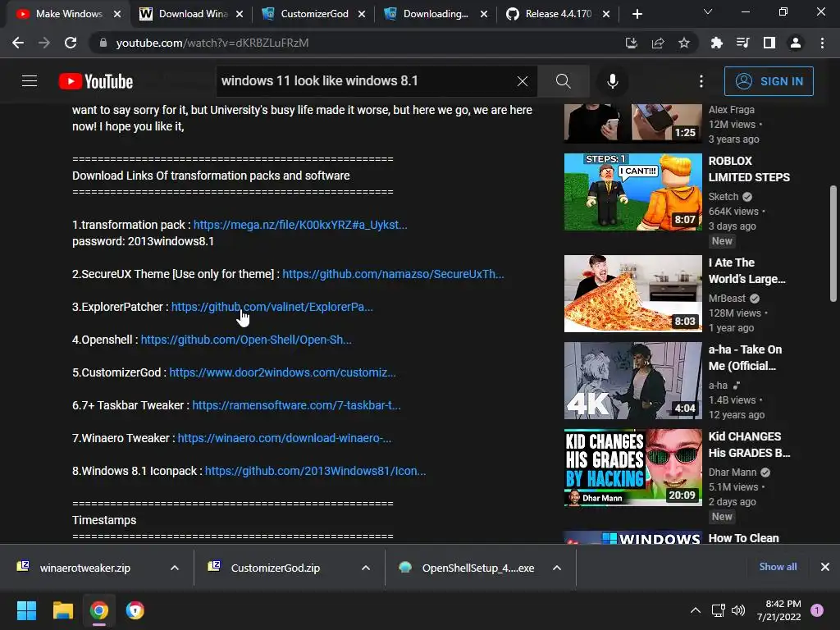
Task: Expand options for CustomizerGod.zip download
Action: click(366, 568)
